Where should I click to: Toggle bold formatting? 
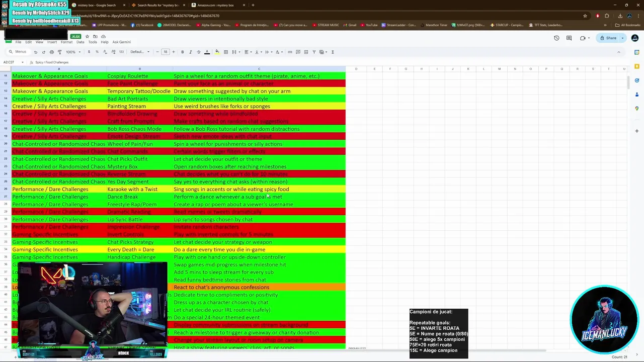click(183, 52)
